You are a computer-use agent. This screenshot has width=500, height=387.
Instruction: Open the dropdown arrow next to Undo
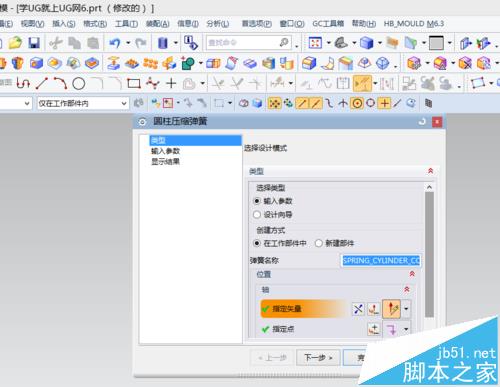point(128,43)
